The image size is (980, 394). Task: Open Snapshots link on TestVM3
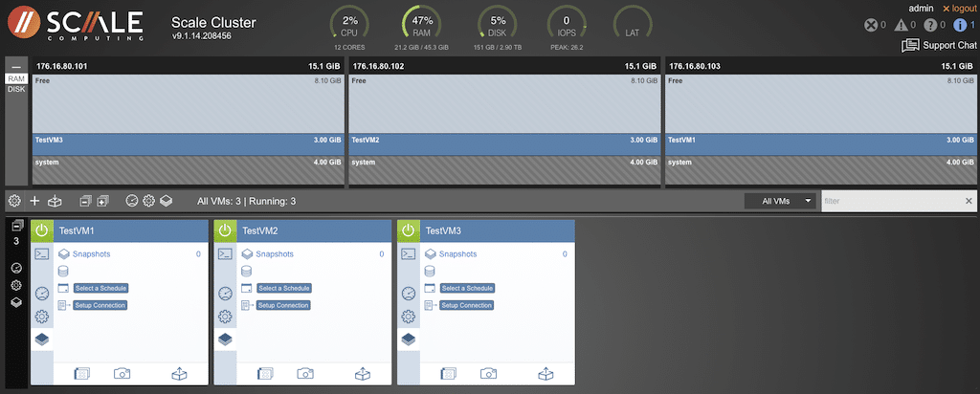point(457,254)
